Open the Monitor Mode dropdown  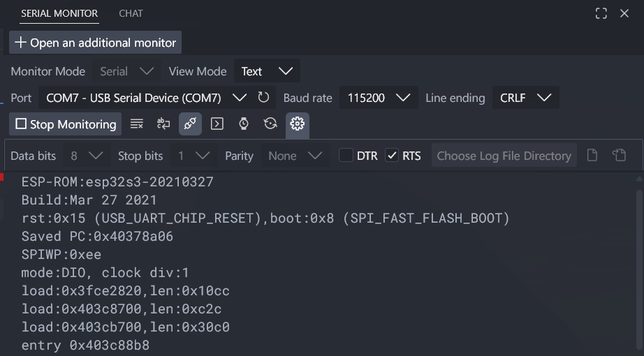[126, 71]
